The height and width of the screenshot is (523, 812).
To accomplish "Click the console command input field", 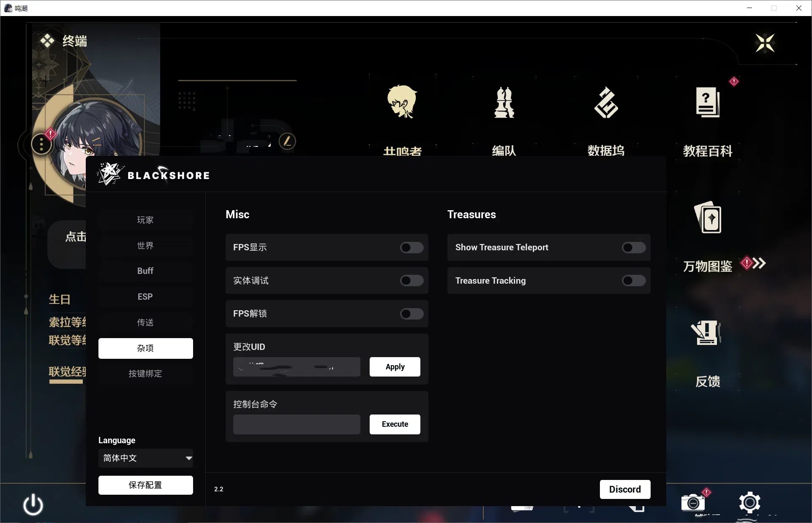I will tap(296, 424).
